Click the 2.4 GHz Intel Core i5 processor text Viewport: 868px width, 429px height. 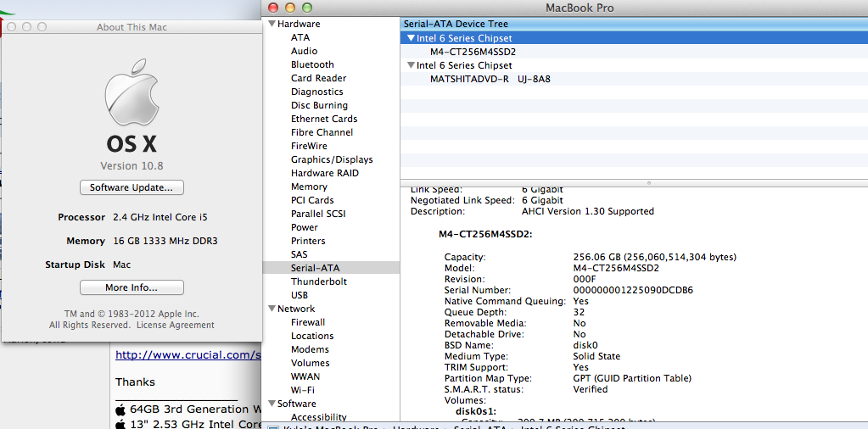click(x=160, y=217)
